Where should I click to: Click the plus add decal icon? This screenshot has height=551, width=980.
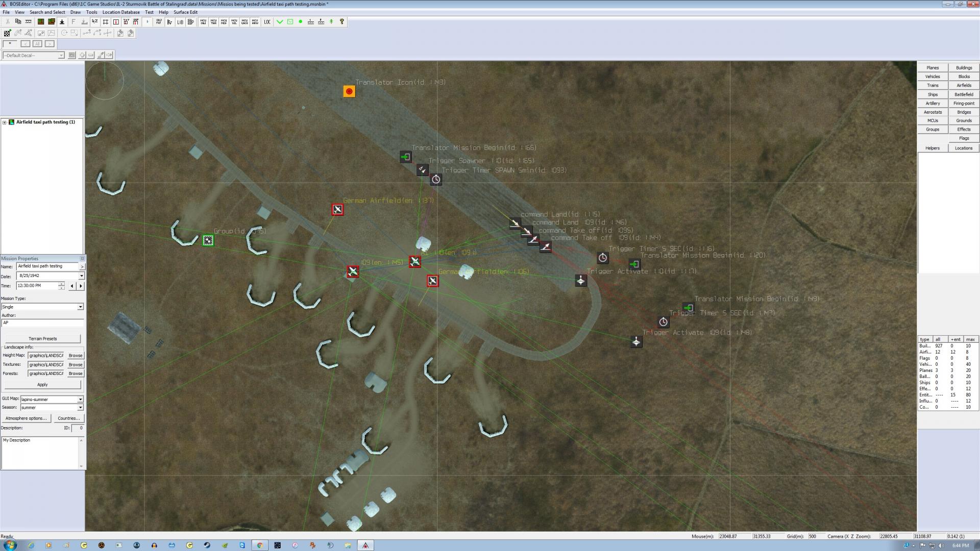click(x=82, y=55)
